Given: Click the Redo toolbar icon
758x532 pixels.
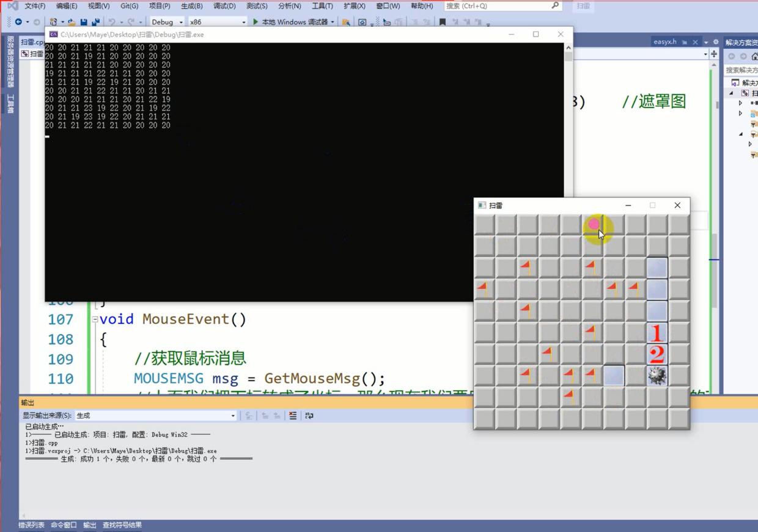Looking at the screenshot, I should coord(131,21).
